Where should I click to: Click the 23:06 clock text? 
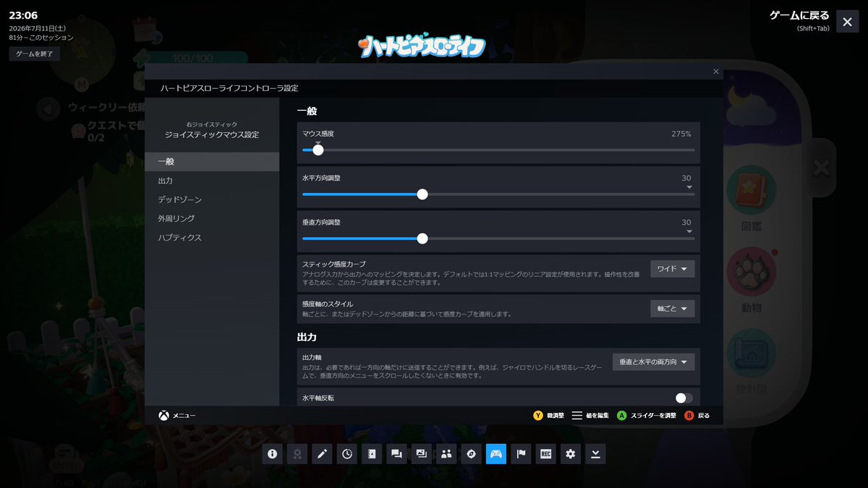click(23, 15)
